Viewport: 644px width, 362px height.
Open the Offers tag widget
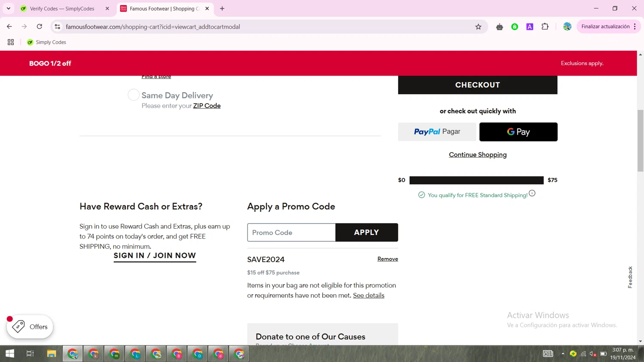coord(30,327)
